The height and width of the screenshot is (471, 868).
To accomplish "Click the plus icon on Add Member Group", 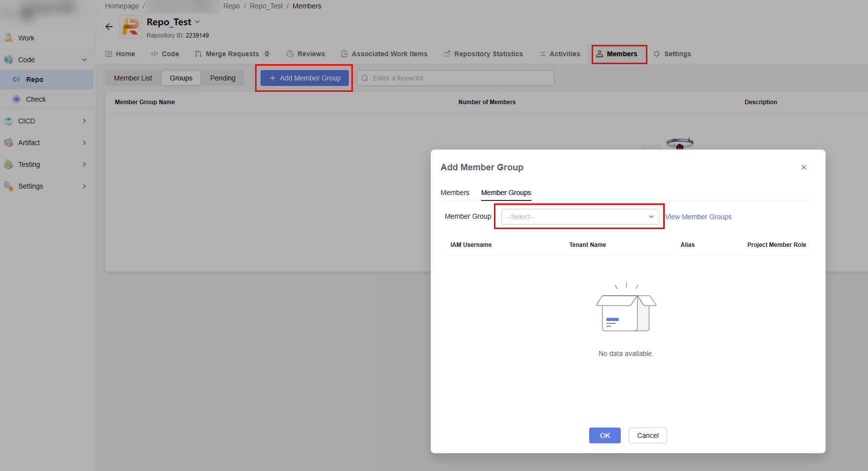I will (x=272, y=78).
